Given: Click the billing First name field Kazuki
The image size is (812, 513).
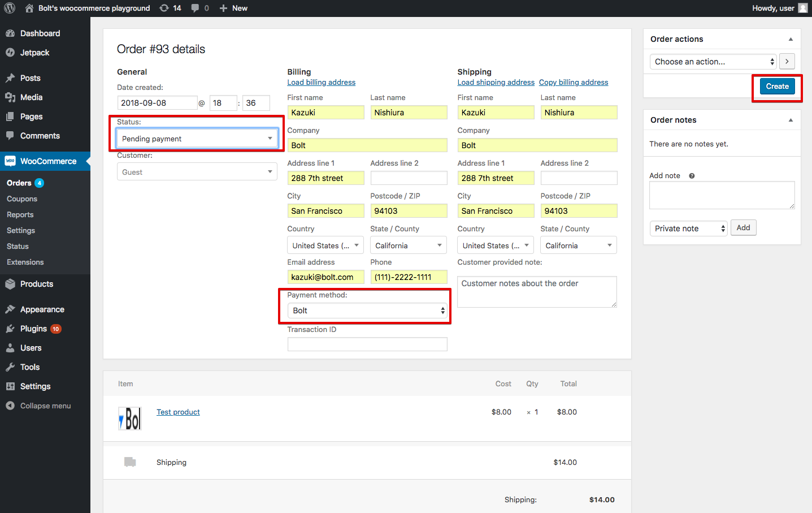Looking at the screenshot, I should point(326,113).
